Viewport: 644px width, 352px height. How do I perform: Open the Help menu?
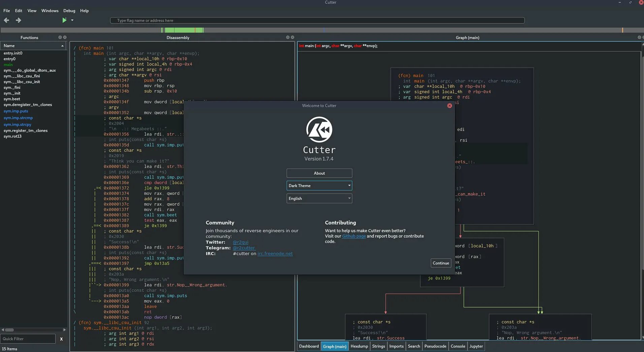[x=85, y=11]
